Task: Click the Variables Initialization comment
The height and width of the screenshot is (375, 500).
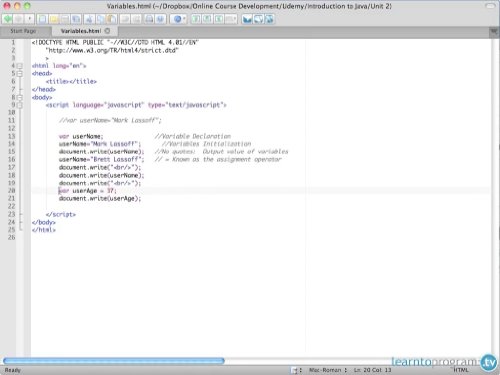Action: pyautogui.click(x=206, y=144)
